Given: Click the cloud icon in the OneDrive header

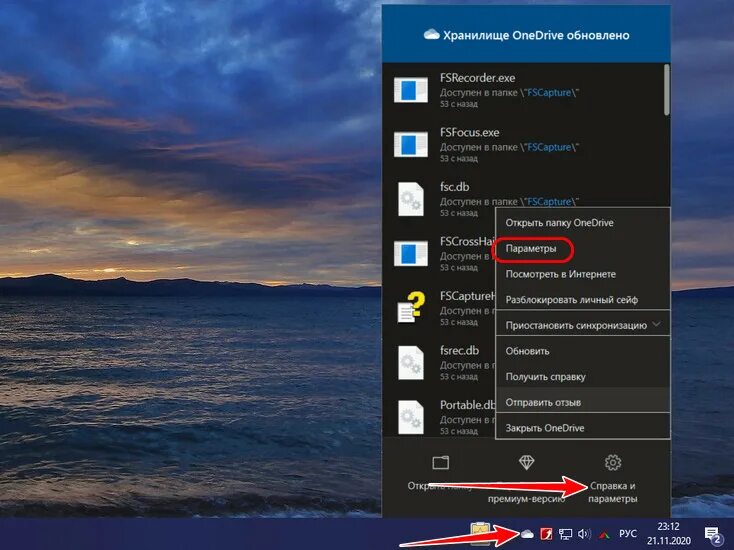Looking at the screenshot, I should [432, 35].
